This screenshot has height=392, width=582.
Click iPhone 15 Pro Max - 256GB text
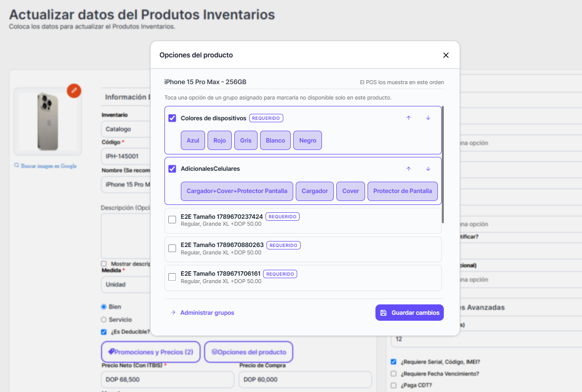pos(205,82)
